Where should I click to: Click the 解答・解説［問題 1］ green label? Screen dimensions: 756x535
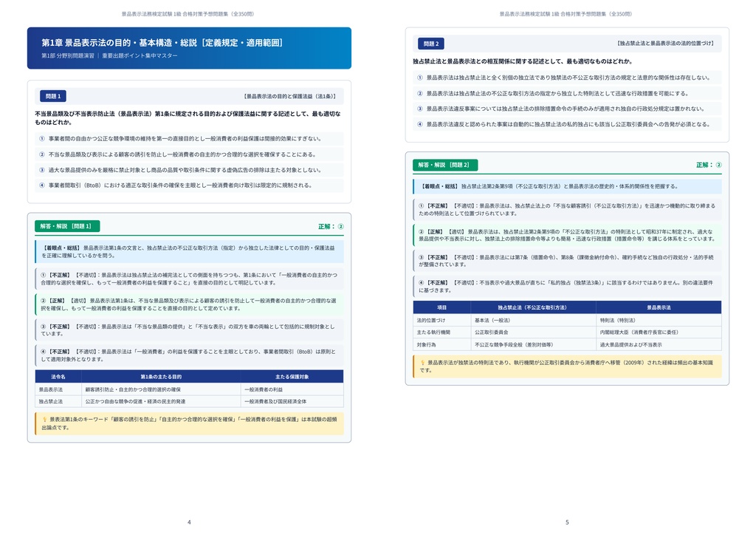click(x=67, y=226)
